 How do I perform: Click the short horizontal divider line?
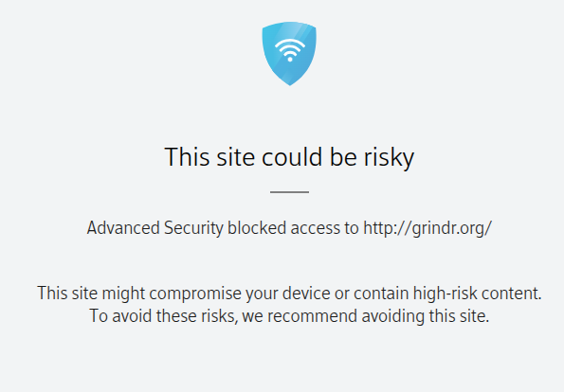(x=289, y=192)
